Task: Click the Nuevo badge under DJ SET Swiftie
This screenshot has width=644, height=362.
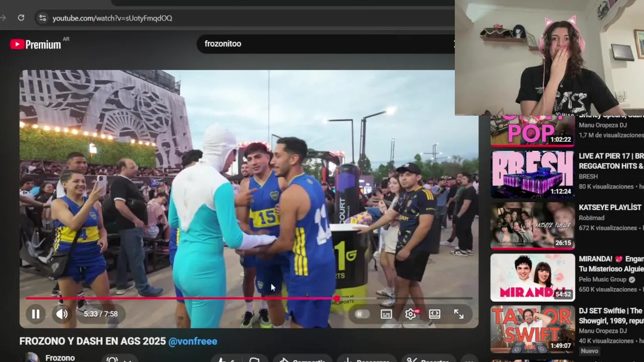Action: click(589, 351)
